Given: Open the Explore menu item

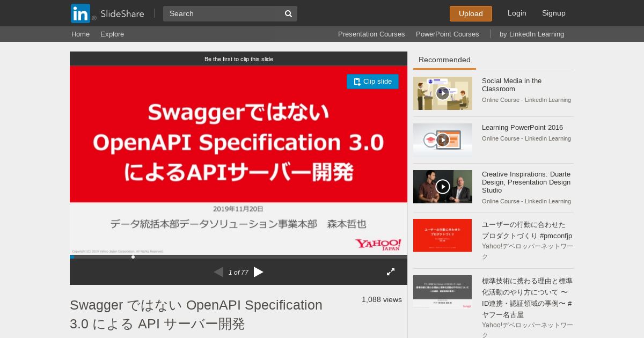Looking at the screenshot, I should tap(112, 34).
